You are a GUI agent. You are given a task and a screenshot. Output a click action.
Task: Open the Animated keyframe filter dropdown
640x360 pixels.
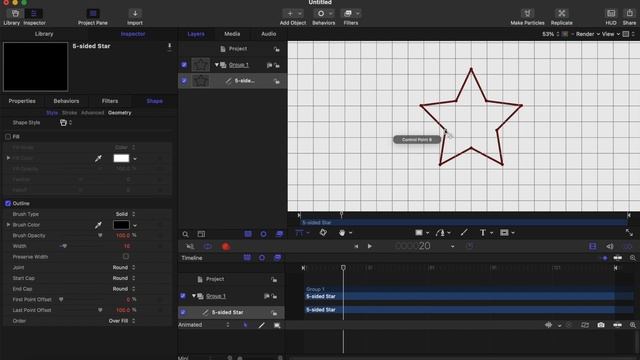(204, 325)
